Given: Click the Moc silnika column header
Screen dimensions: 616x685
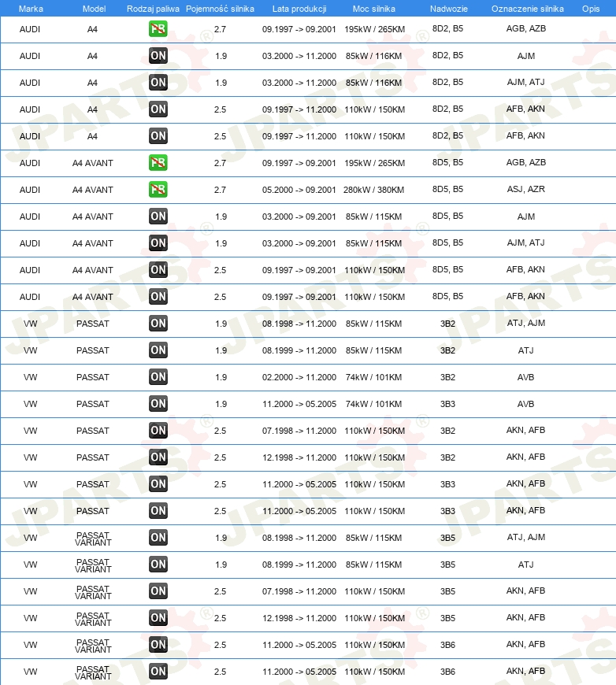Looking at the screenshot, I should [x=374, y=9].
